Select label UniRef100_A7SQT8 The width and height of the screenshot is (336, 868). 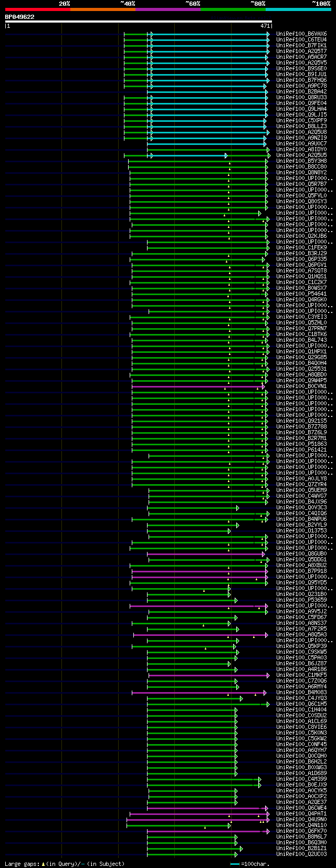pyautogui.click(x=301, y=270)
